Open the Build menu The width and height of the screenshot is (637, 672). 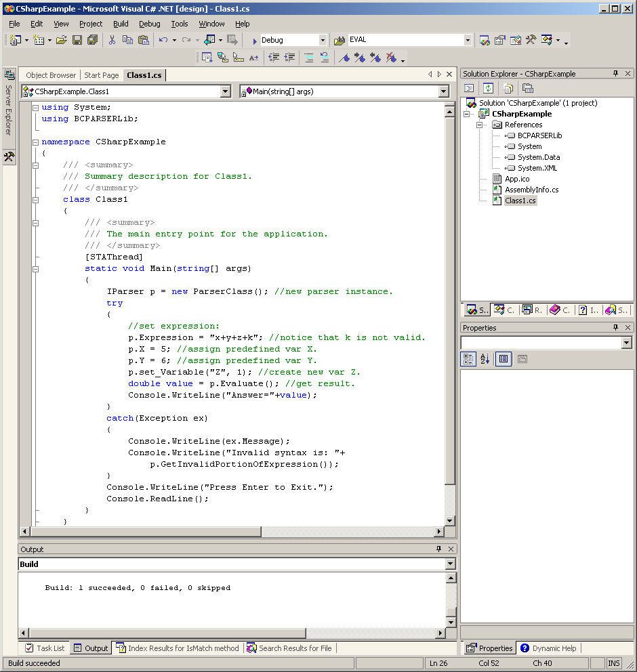pos(121,24)
